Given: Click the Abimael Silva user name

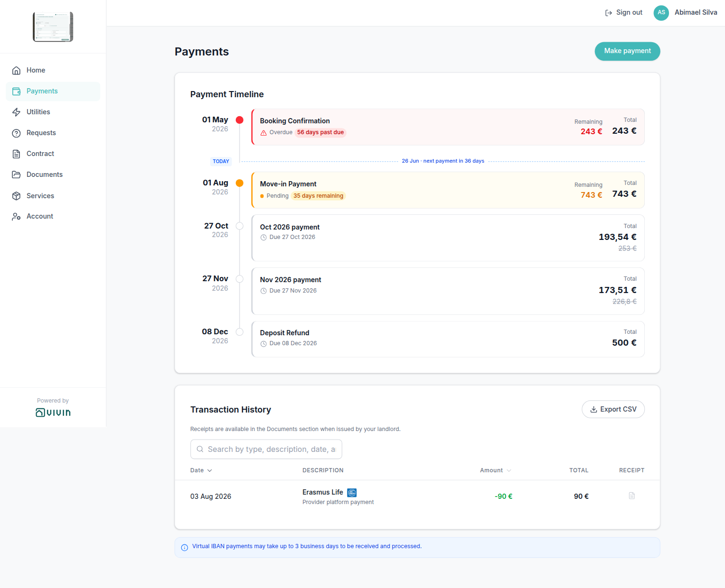Looking at the screenshot, I should [x=696, y=13].
